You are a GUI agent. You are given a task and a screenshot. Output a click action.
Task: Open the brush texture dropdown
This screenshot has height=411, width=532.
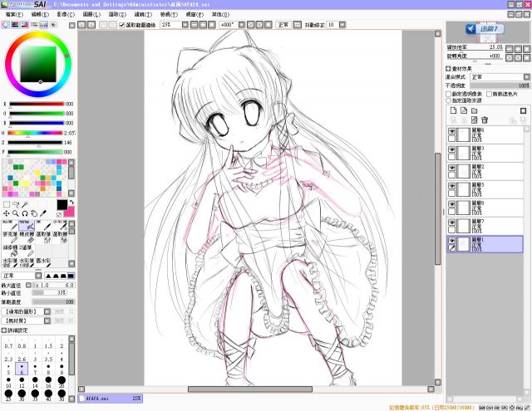[47, 320]
